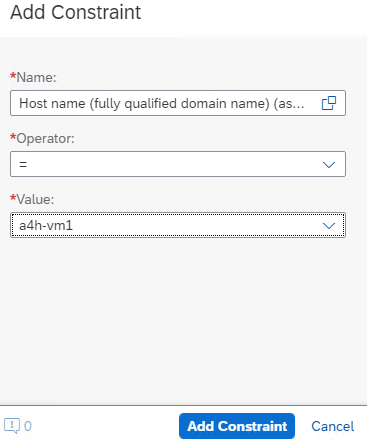Click the Name label
The image size is (367, 442).
(x=37, y=77)
